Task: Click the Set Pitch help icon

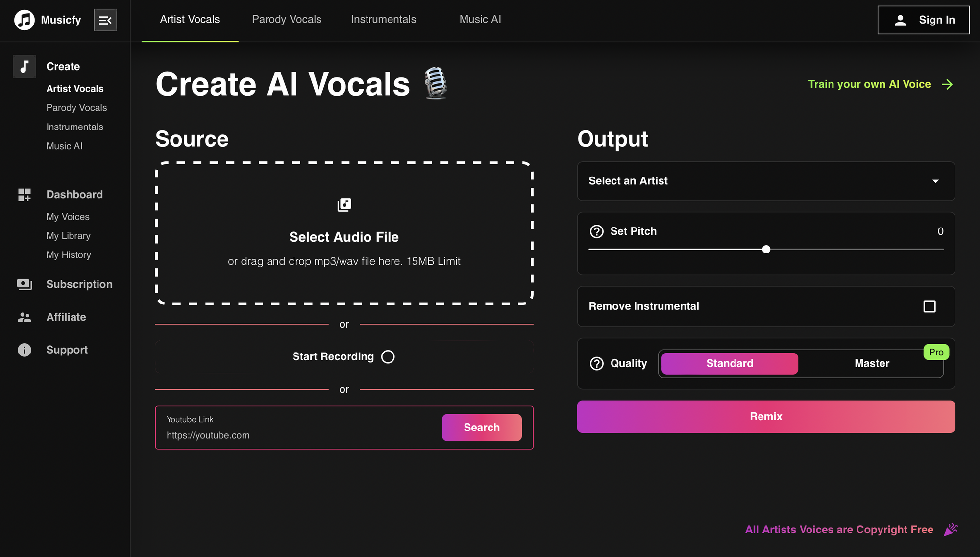Action: click(x=596, y=231)
